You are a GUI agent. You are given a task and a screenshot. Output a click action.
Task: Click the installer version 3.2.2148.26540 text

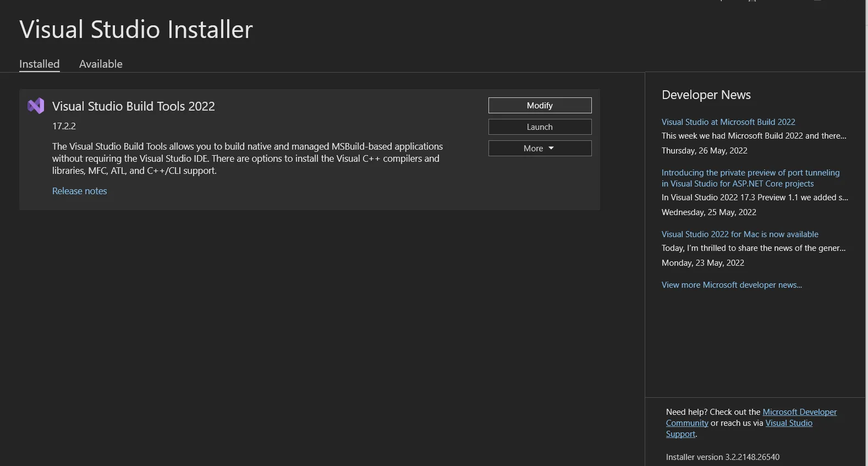[x=722, y=457]
